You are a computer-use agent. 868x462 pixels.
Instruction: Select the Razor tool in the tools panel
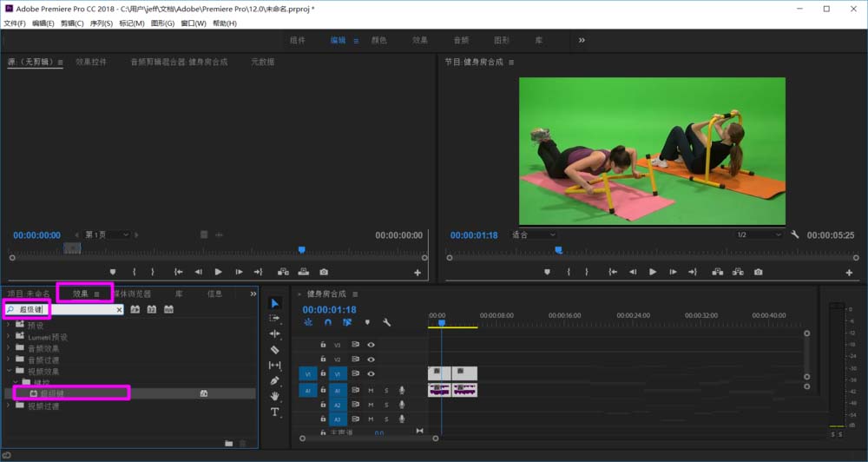point(275,349)
